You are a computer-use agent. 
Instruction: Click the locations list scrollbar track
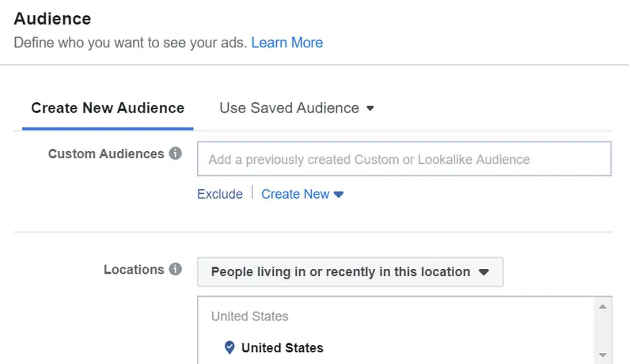pyautogui.click(x=602, y=330)
